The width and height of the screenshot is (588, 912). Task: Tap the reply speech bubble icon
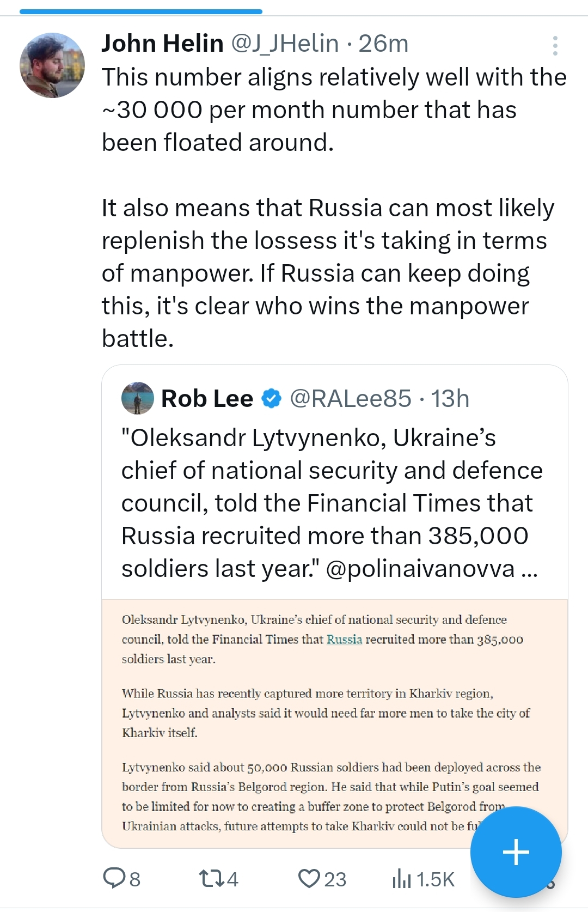pyautogui.click(x=114, y=878)
